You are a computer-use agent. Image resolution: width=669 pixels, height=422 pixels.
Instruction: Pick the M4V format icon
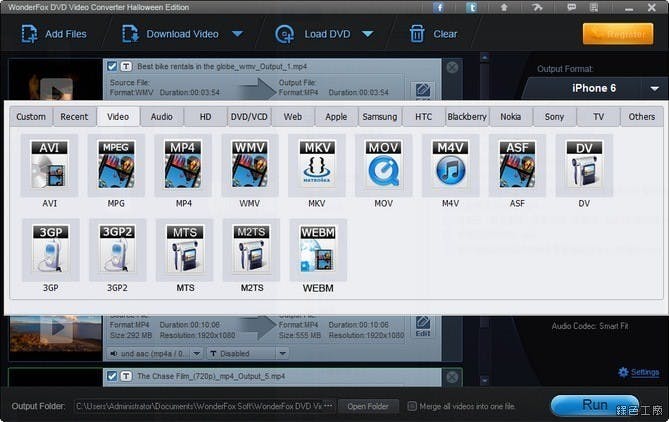click(x=451, y=166)
